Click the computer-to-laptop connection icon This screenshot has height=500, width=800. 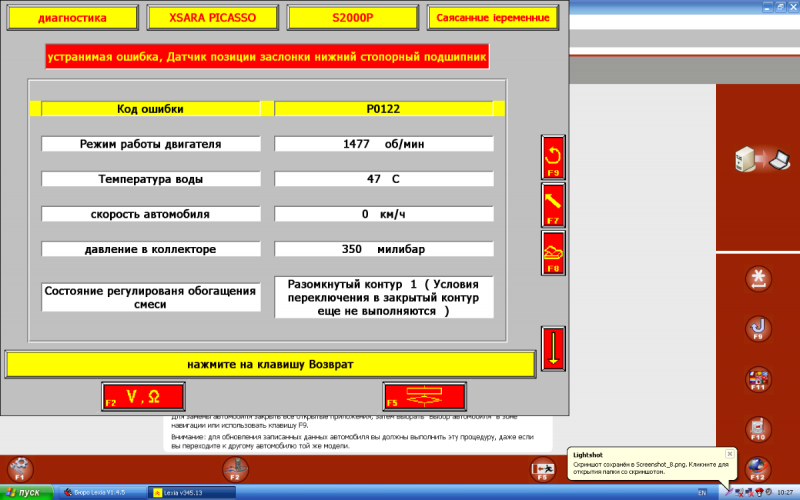tap(762, 159)
